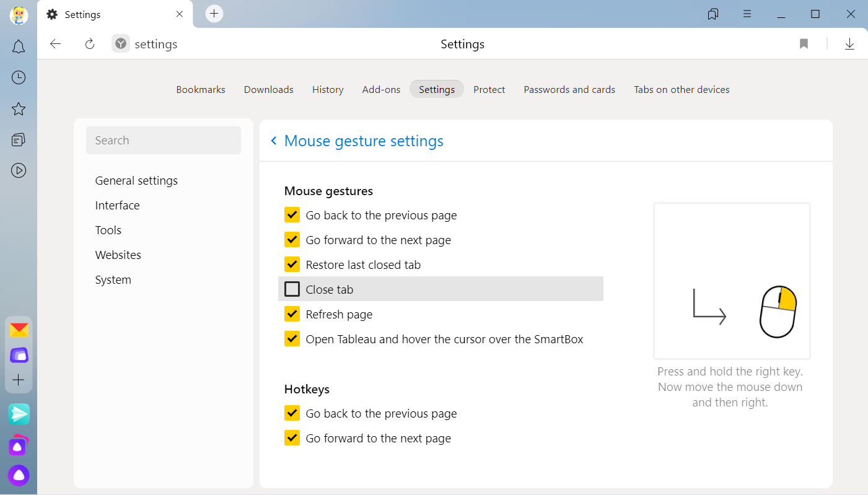Bookmark this page with the flag icon
This screenshot has height=495, width=868.
[x=804, y=44]
